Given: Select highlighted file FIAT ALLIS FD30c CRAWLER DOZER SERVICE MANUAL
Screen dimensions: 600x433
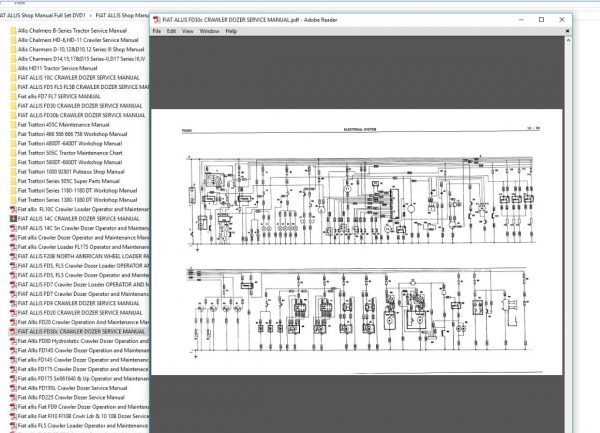Looking at the screenshot, I should 81,332.
